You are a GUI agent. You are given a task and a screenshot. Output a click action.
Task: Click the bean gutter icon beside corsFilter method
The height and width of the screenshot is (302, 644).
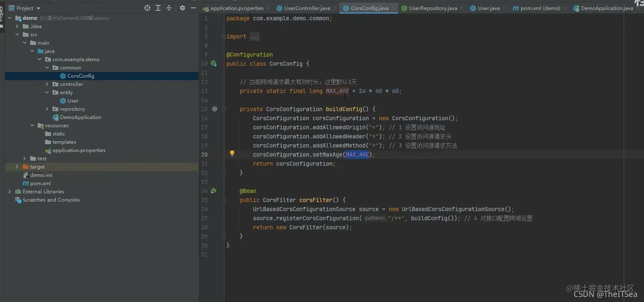213,191
